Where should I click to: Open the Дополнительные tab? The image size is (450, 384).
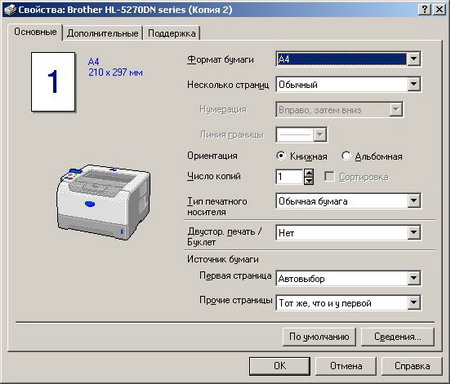click(103, 33)
